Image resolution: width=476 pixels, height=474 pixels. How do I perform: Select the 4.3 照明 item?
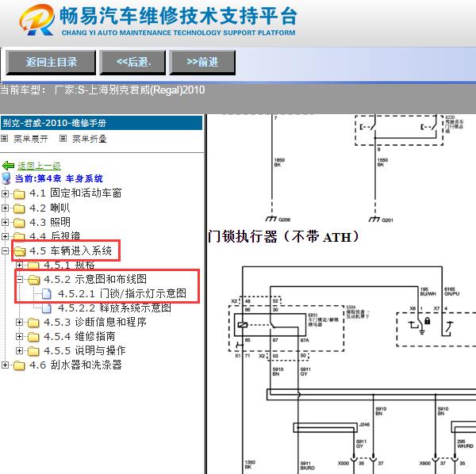tap(50, 222)
